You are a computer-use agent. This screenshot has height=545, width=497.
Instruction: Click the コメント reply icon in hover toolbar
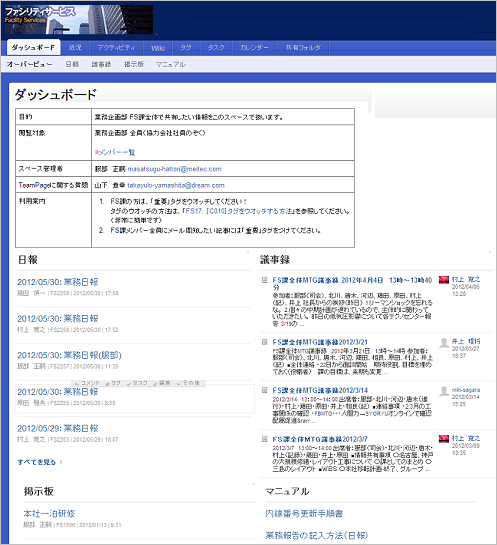pos(87,383)
